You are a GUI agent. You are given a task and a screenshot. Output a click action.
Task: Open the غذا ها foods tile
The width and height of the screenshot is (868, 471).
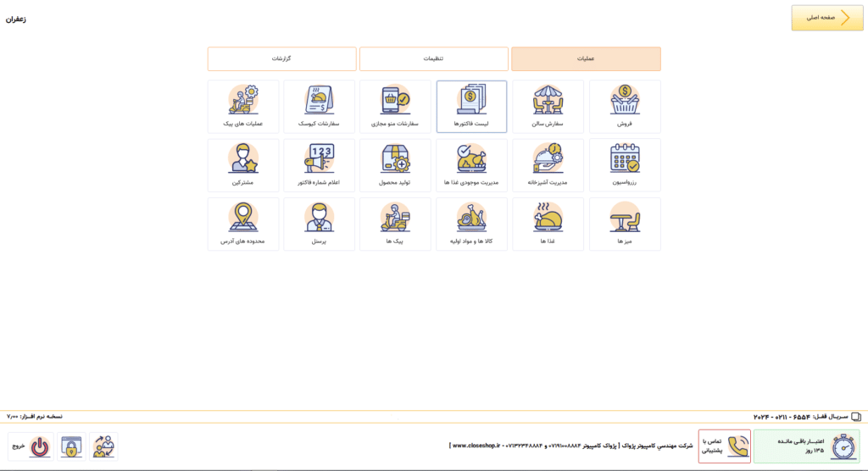[x=548, y=224]
